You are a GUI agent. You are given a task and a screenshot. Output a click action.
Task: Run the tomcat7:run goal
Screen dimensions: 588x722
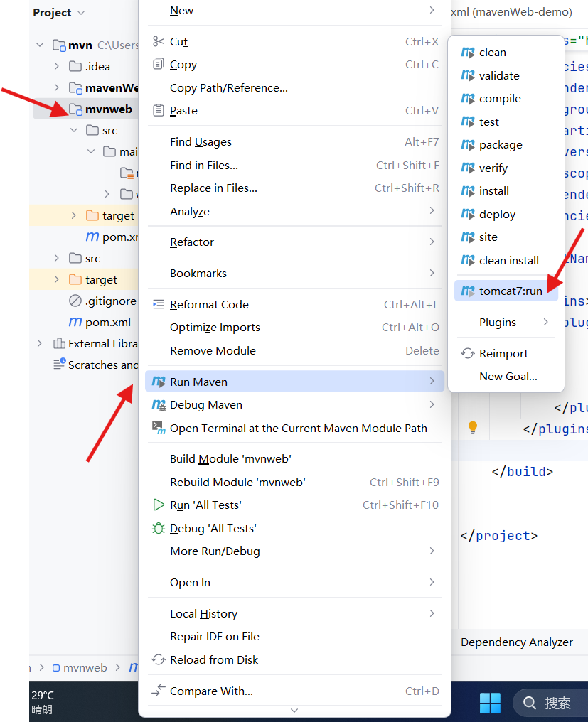(506, 291)
